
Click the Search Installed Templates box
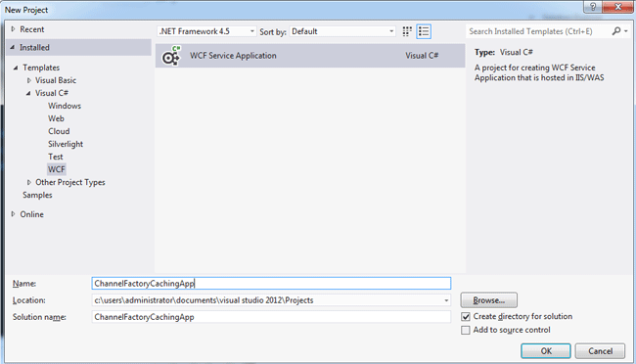coord(538,31)
